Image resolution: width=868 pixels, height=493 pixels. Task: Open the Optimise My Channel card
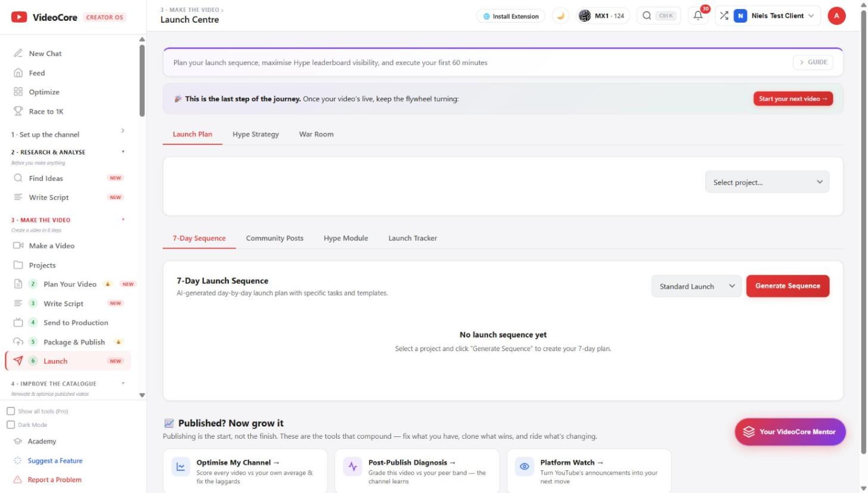pos(245,471)
